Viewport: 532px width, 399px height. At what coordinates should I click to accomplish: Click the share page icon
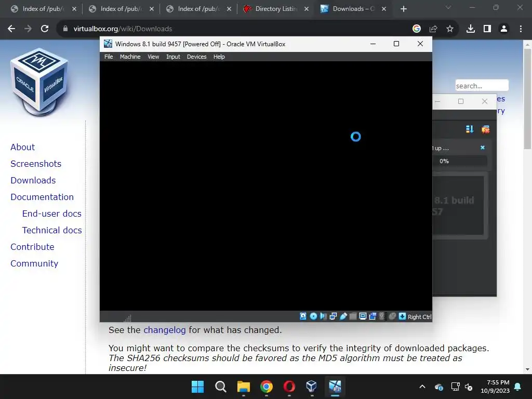pyautogui.click(x=433, y=29)
